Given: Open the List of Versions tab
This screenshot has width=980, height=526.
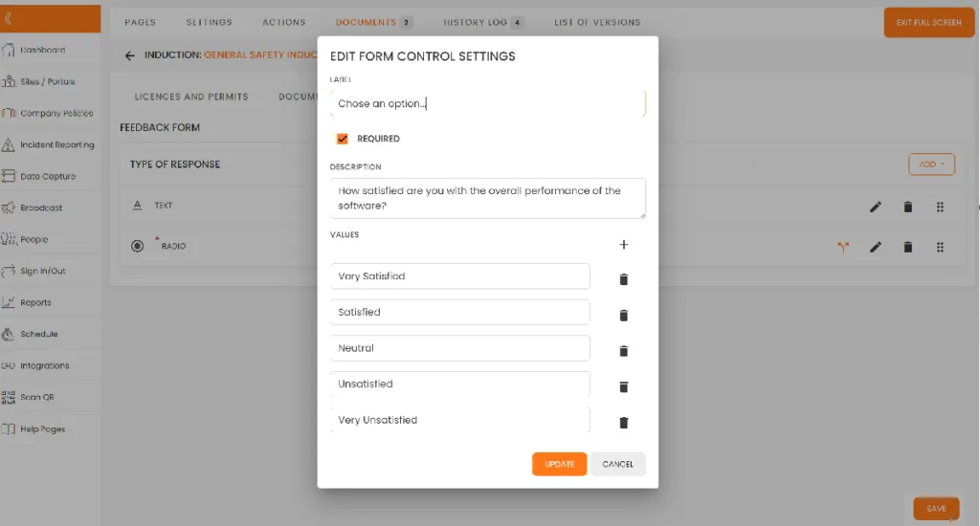Looking at the screenshot, I should click(597, 22).
